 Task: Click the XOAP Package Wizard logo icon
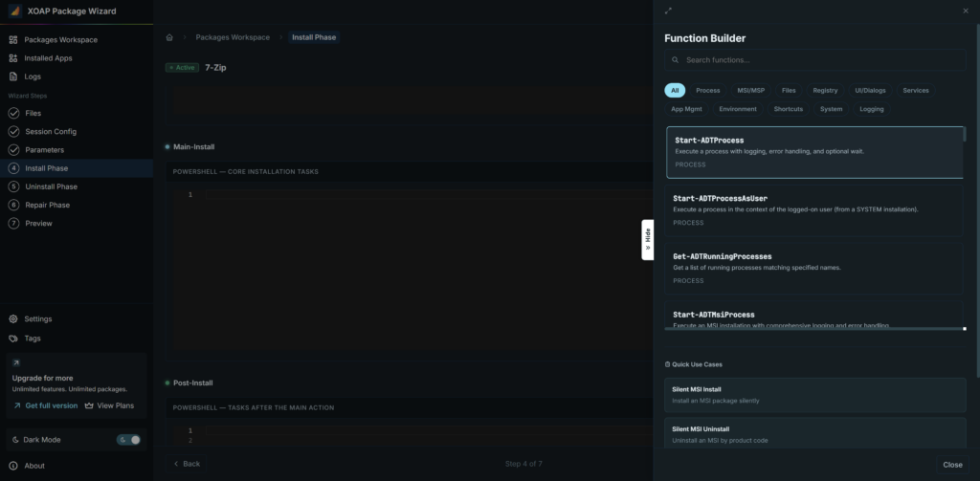click(15, 11)
